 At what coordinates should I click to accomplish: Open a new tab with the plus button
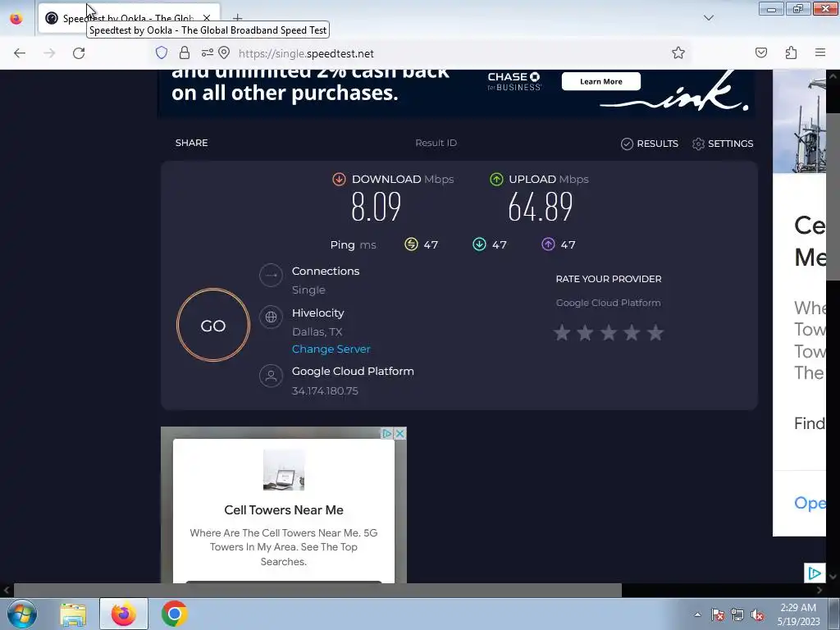coord(237,18)
